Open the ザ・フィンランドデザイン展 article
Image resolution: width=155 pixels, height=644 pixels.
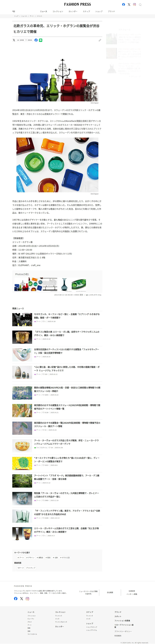tap(67, 512)
